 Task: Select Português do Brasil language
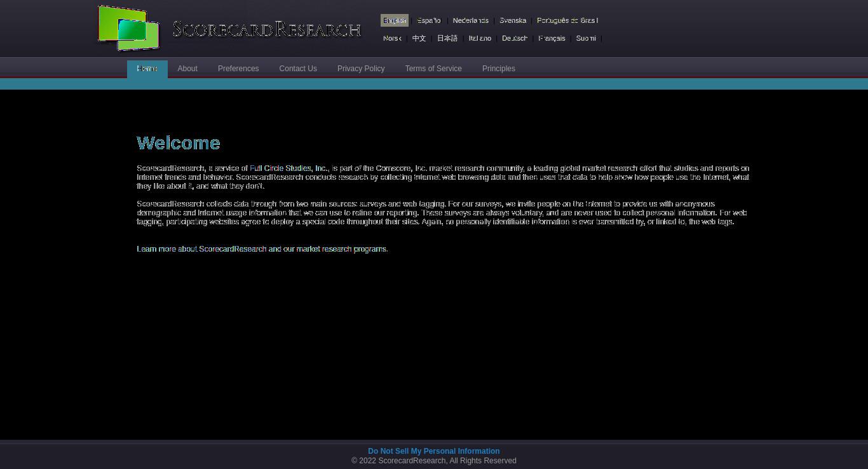567,20
